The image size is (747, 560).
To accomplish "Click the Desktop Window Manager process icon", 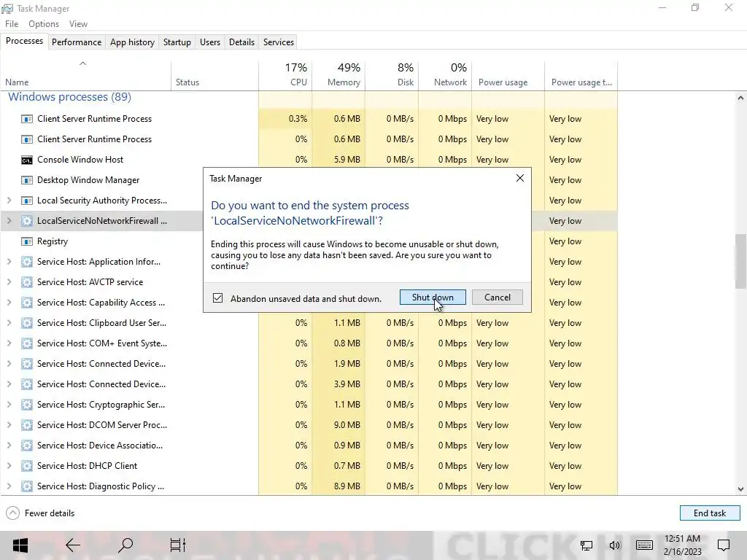I will [x=27, y=181].
